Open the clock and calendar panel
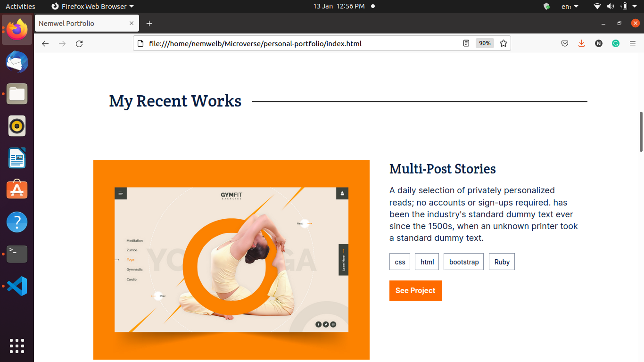The image size is (644, 362). coord(339,6)
